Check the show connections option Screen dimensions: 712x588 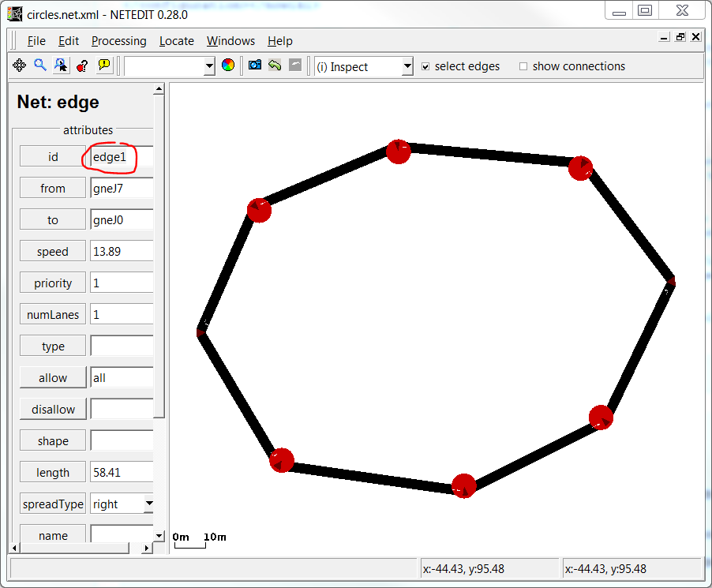coord(523,66)
